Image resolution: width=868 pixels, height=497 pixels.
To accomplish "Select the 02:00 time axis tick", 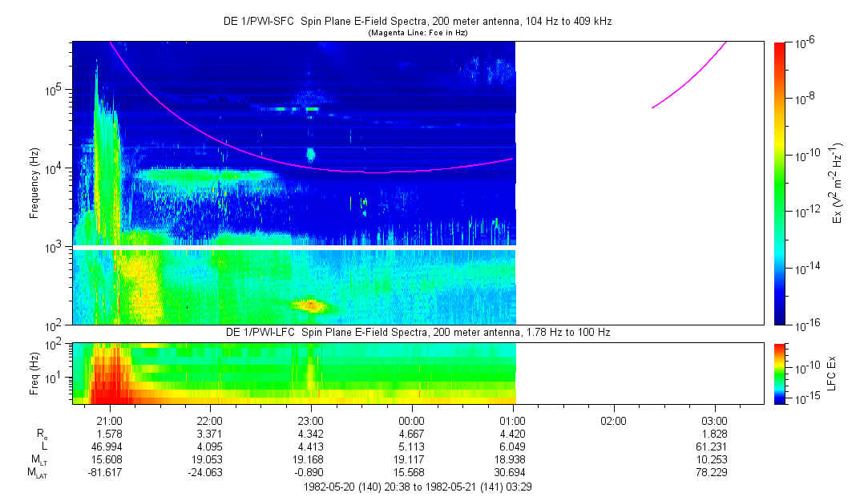I will (x=614, y=420).
